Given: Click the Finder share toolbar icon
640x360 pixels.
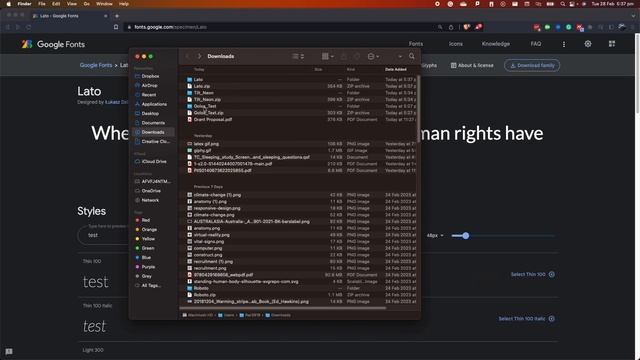Looking at the screenshot, I should (x=344, y=56).
